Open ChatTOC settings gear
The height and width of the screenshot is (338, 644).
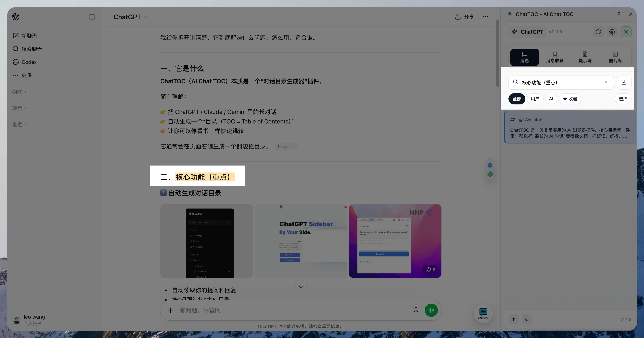tap(612, 32)
